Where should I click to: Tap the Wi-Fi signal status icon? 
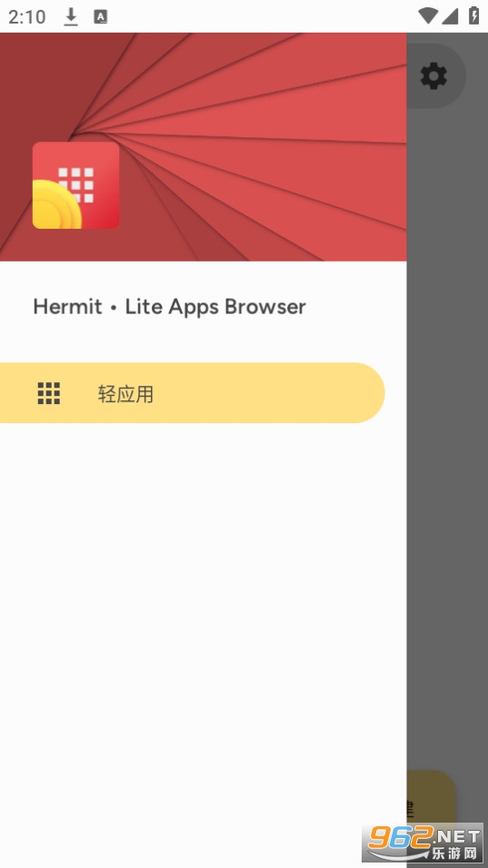coord(428,16)
